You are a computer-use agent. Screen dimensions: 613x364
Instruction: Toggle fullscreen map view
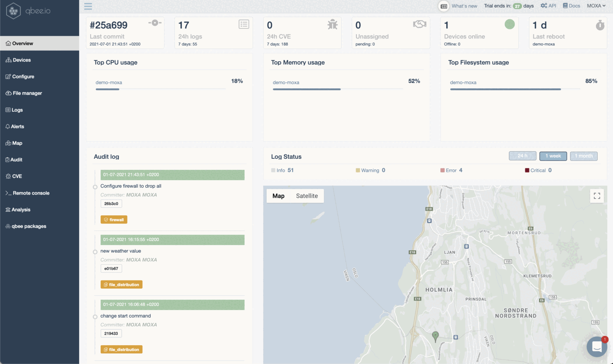pyautogui.click(x=596, y=196)
